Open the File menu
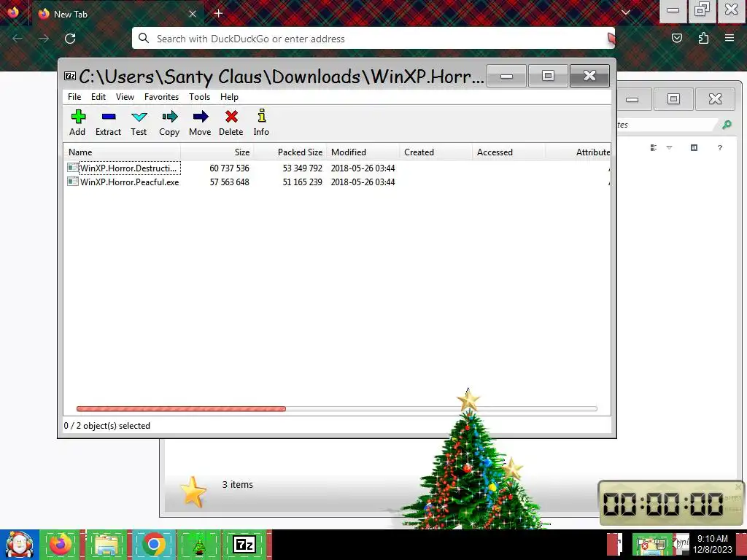747x560 pixels. pyautogui.click(x=74, y=97)
